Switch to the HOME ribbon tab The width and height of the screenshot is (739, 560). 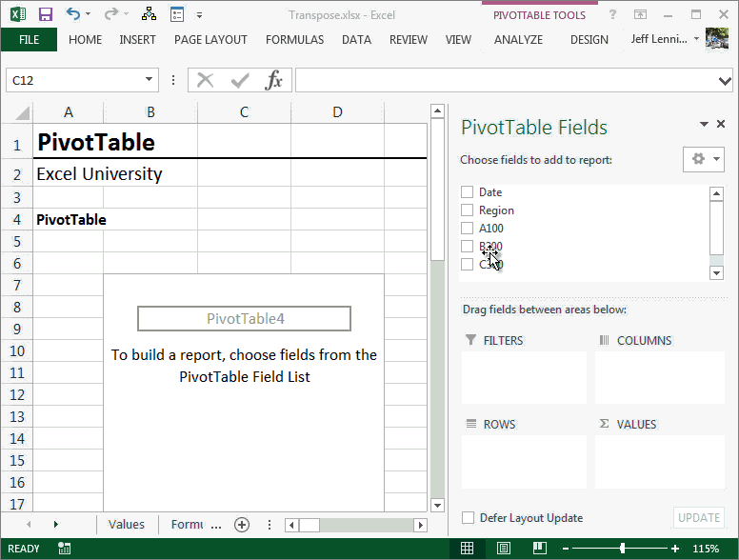(x=86, y=40)
